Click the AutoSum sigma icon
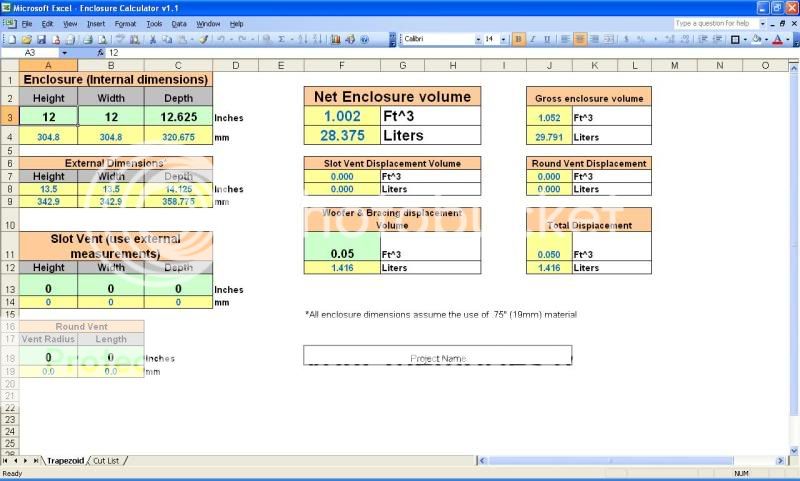Viewport: 800px width, 481px height. click(x=280, y=39)
